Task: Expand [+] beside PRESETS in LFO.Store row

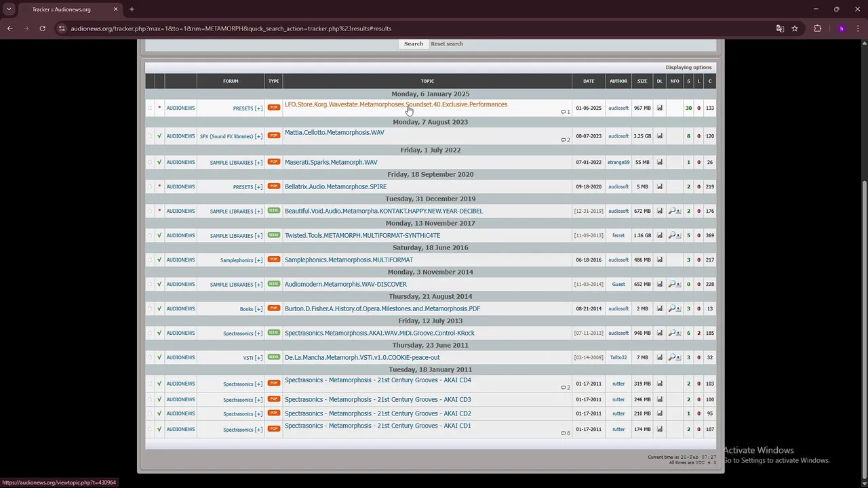Action: point(258,108)
